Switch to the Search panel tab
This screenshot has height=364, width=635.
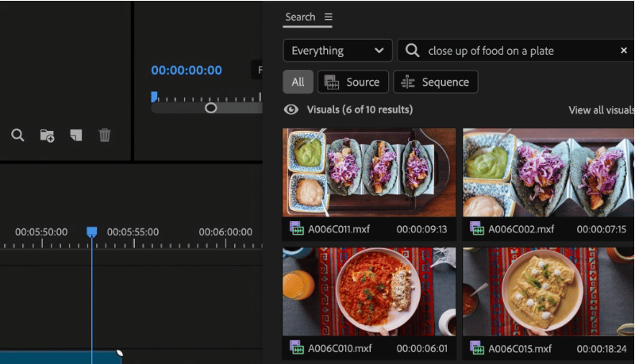300,17
